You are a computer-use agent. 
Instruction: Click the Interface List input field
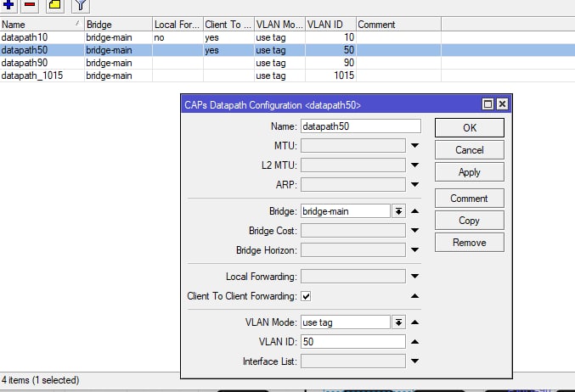[353, 361]
